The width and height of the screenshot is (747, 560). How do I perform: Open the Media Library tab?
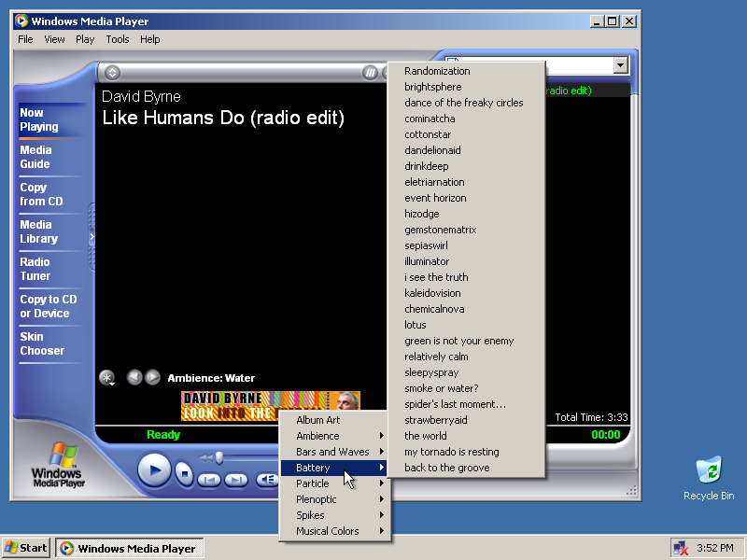[39, 231]
